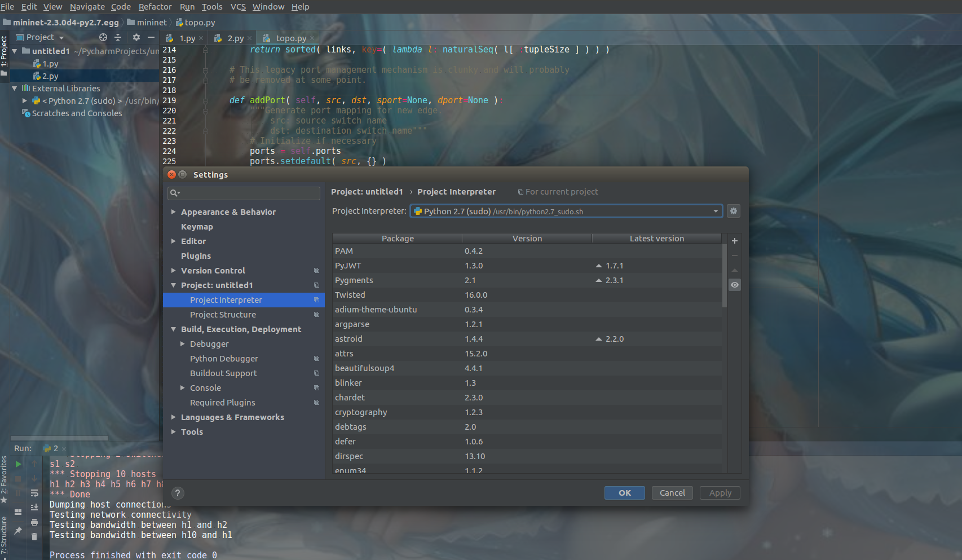Open Project panel gear options
Image resolution: width=962 pixels, height=560 pixels.
coord(136,37)
